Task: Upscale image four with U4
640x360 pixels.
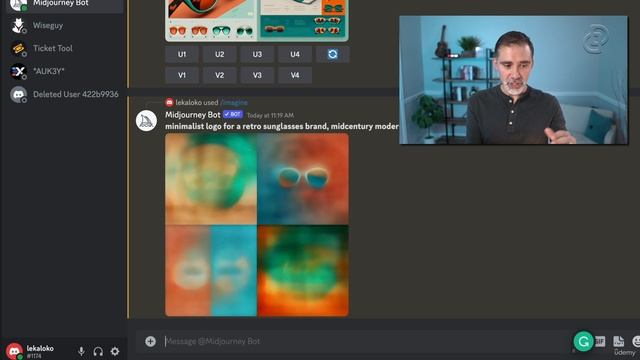Action: click(x=295, y=54)
